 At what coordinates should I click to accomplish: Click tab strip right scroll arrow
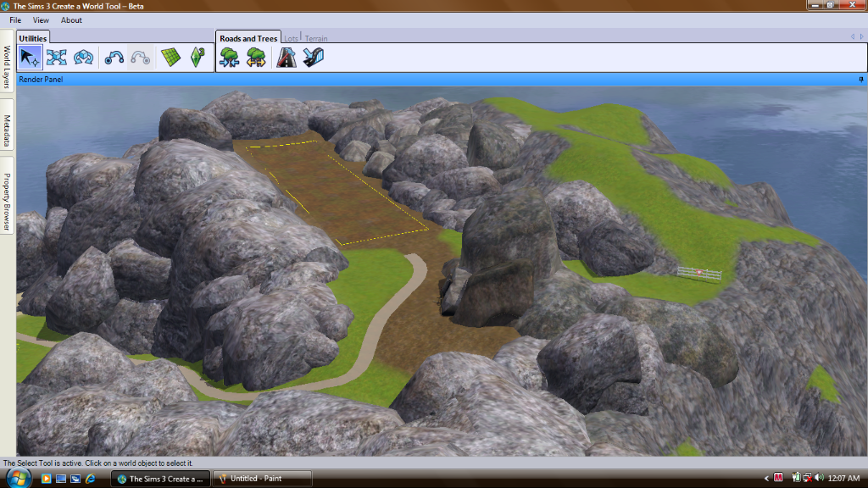(x=861, y=36)
